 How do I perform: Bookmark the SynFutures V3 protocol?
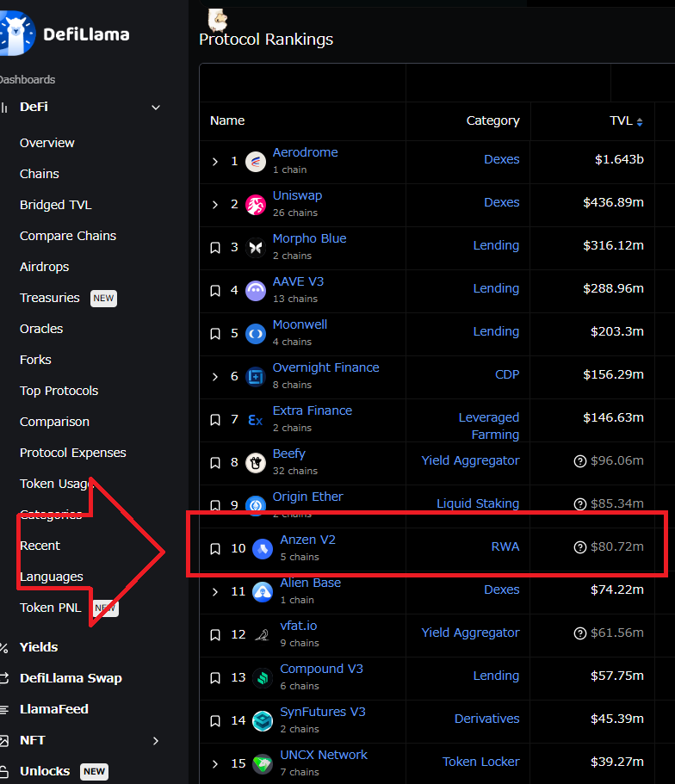[x=215, y=720]
